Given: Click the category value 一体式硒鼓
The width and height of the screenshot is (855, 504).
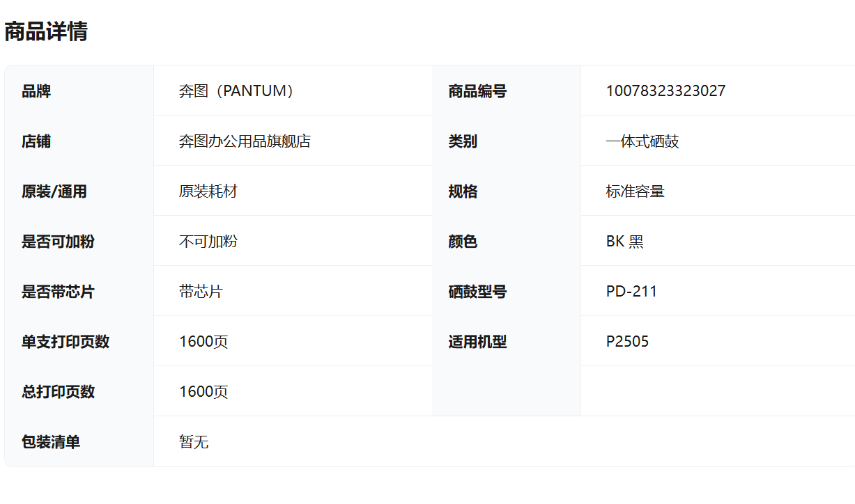Looking at the screenshot, I should (642, 141).
